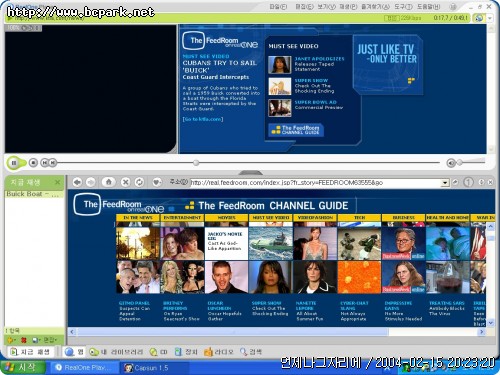Open the 재생 menu
This screenshot has width=500, height=375.
[x=348, y=7]
